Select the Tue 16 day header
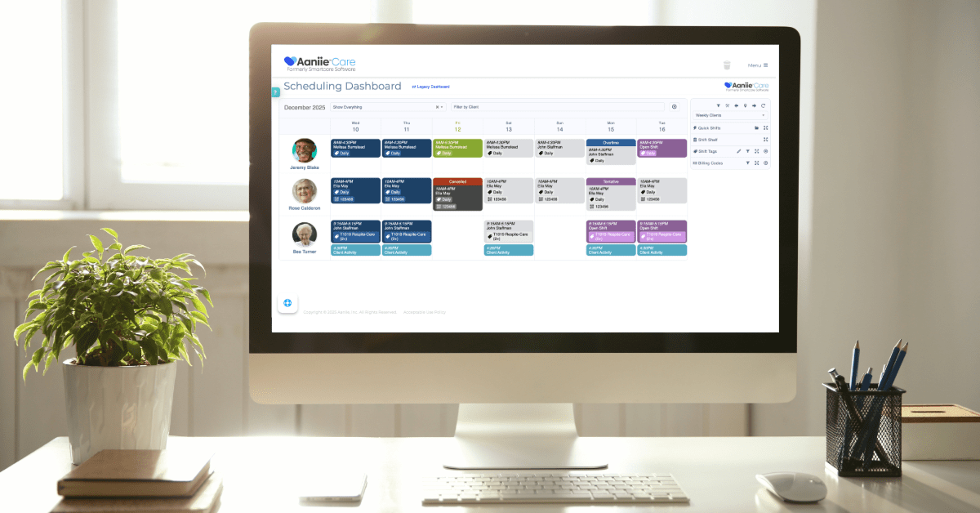The width and height of the screenshot is (980, 513). (x=662, y=127)
